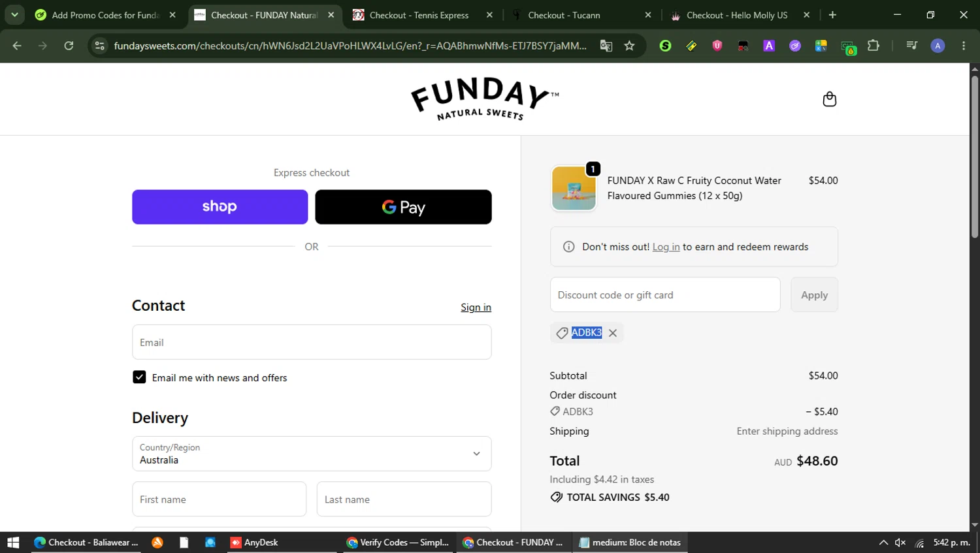This screenshot has height=553, width=980.
Task: Click the Enter shipping address text
Action: pos(787,432)
